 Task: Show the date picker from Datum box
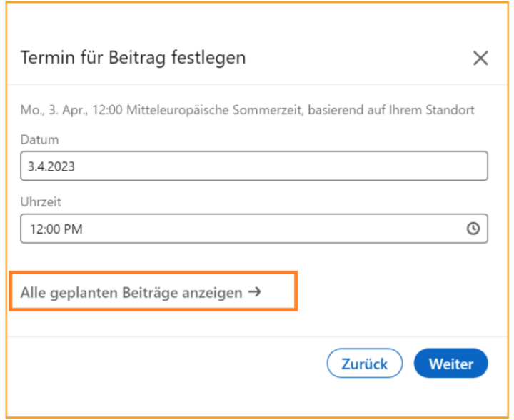point(254,166)
